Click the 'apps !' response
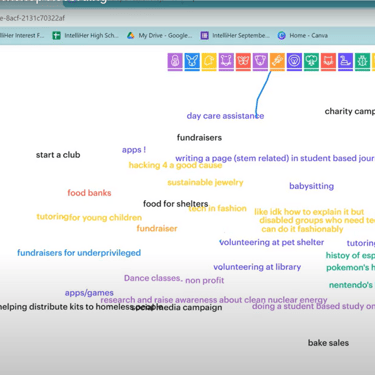 134,150
